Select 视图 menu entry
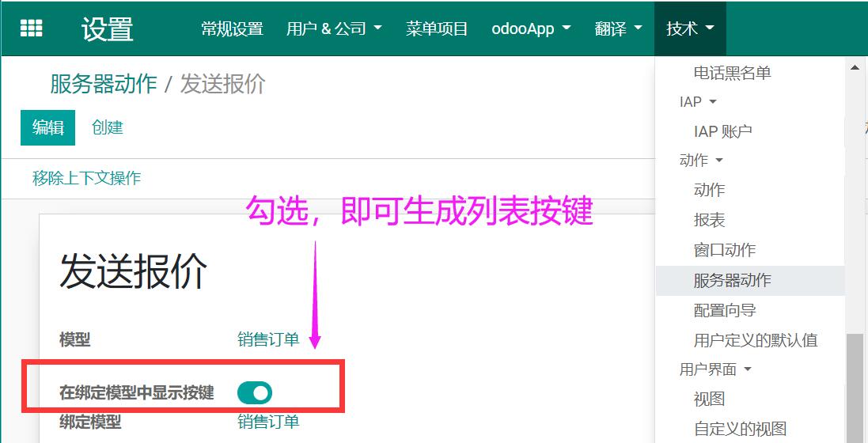The width and height of the screenshot is (868, 443). pyautogui.click(x=709, y=399)
